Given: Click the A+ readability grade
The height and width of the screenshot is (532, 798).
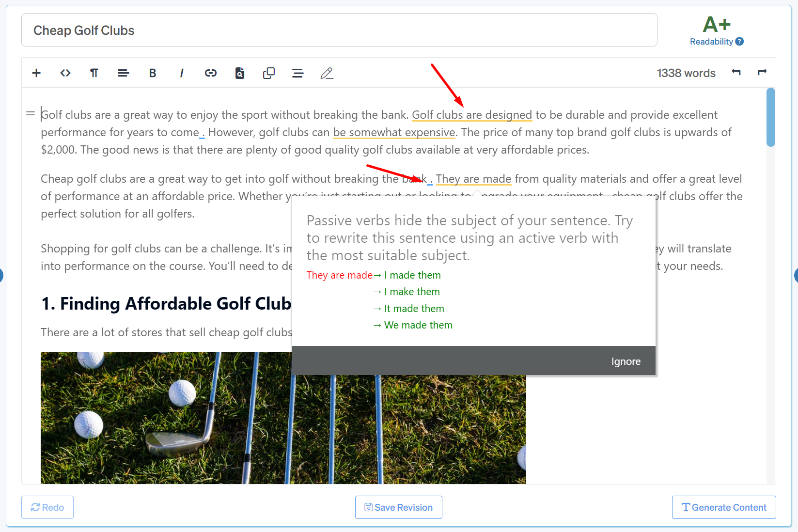Looking at the screenshot, I should click(717, 24).
